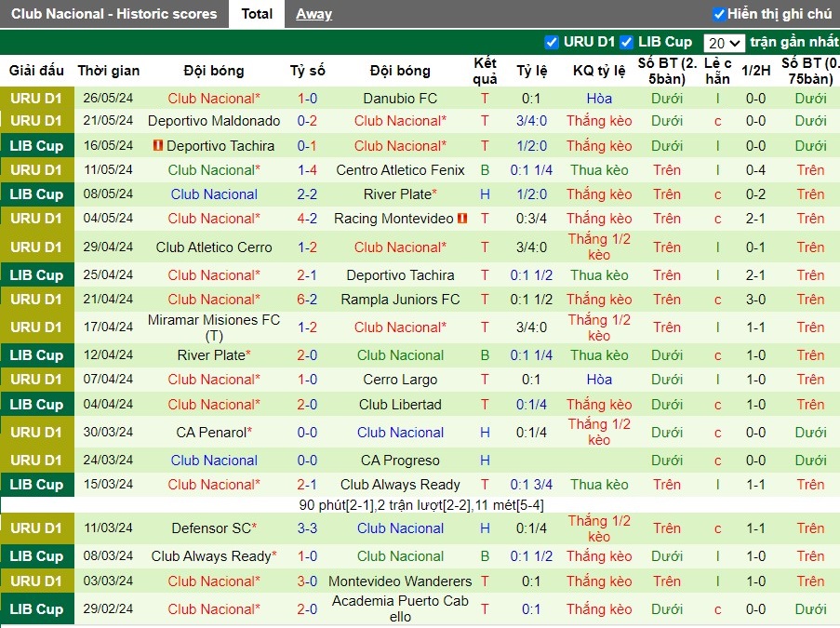Open Academia Puerto Cabello team link
Image resolution: width=840 pixels, height=628 pixels.
(400, 608)
